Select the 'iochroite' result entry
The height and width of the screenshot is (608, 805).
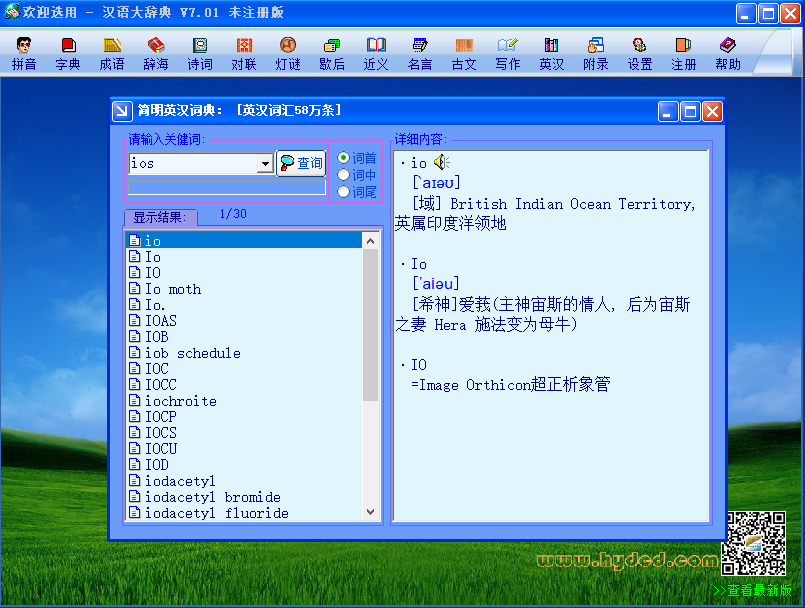[244, 401]
